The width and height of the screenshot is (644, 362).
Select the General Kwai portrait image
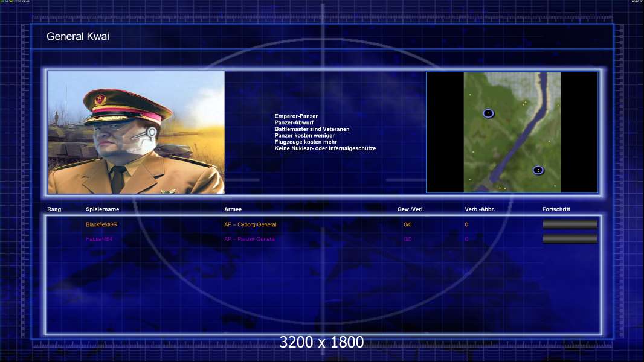[x=137, y=132]
